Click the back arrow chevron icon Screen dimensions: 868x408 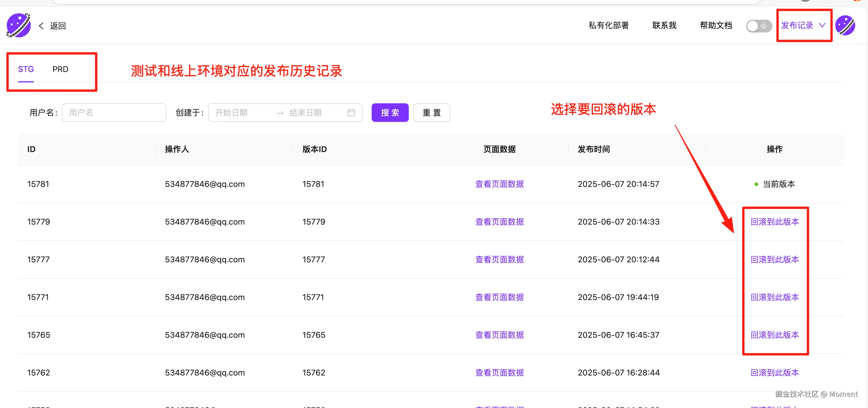(x=41, y=26)
